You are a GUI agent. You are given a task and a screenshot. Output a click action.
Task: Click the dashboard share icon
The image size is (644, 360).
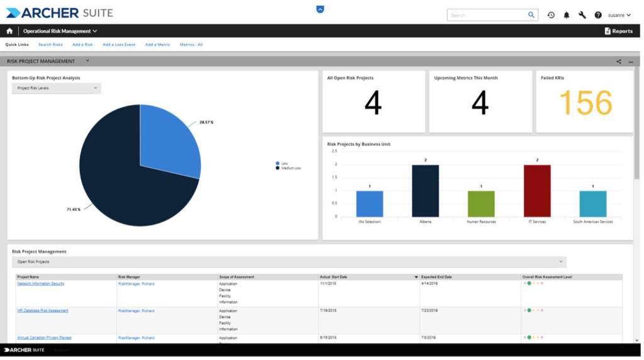[619, 62]
